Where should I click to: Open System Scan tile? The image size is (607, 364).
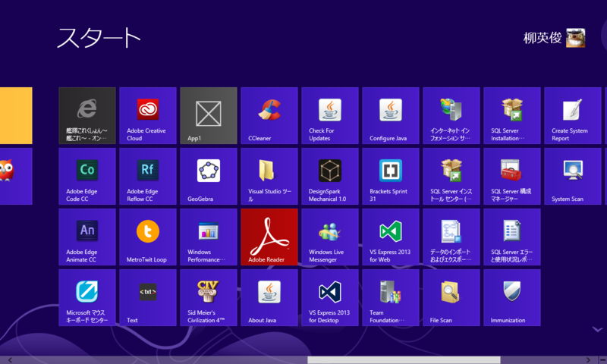pos(573,177)
